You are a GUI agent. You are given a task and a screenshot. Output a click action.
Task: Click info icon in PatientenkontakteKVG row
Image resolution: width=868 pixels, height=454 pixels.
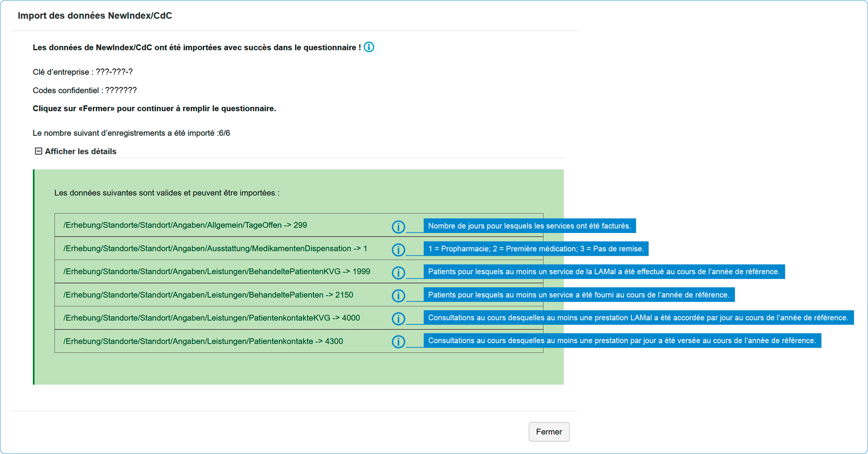[x=398, y=319]
